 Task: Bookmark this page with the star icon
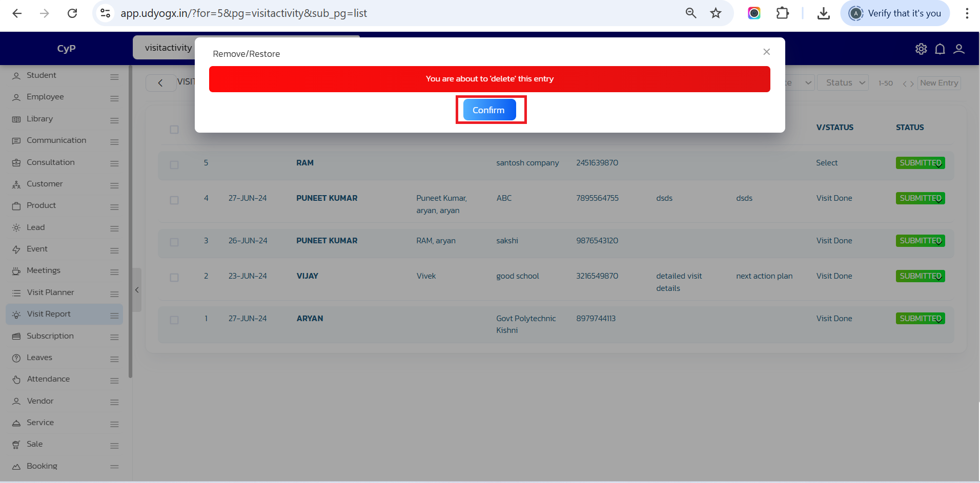pyautogui.click(x=716, y=13)
